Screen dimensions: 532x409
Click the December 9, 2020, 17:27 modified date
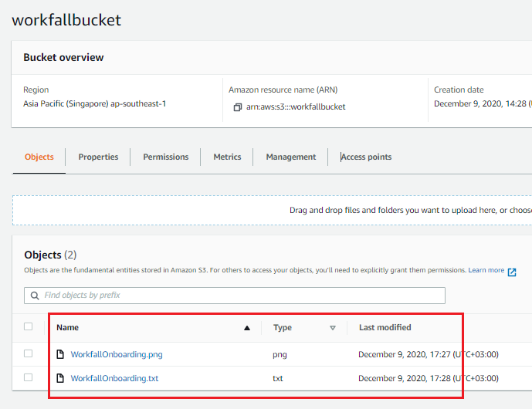click(429, 354)
